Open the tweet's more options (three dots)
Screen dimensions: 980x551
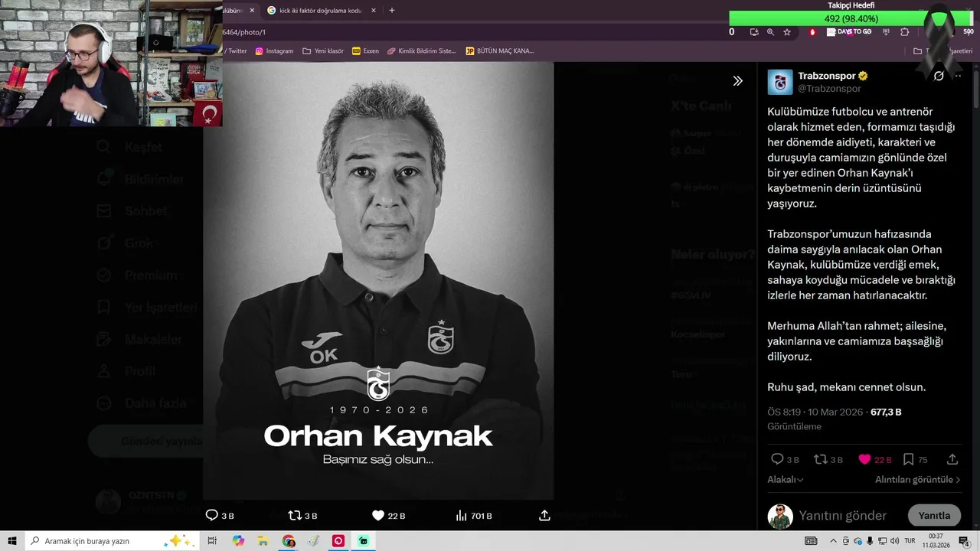tap(958, 76)
